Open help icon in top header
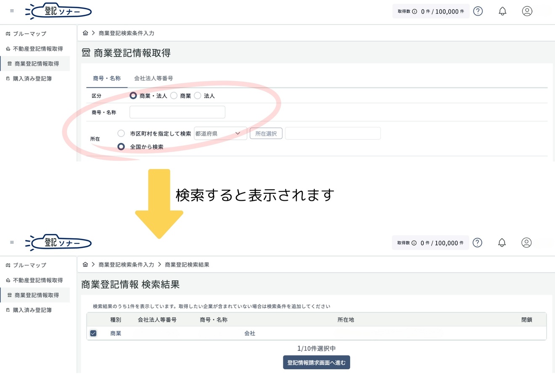The image size is (555, 392). click(478, 11)
